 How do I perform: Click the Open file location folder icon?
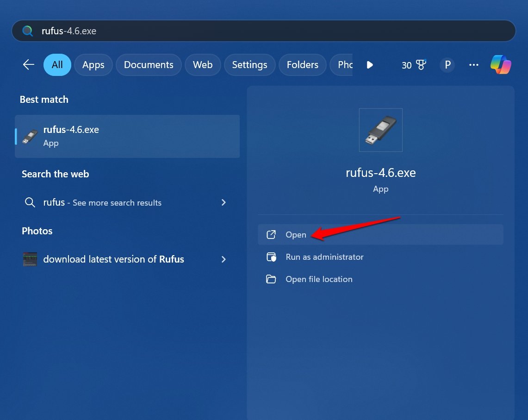pos(271,279)
